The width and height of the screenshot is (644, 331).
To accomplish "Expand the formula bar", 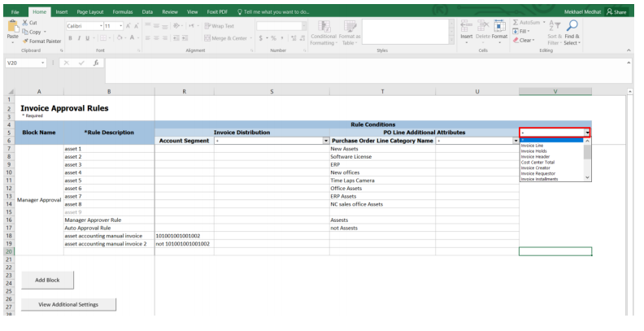I will [x=629, y=63].
